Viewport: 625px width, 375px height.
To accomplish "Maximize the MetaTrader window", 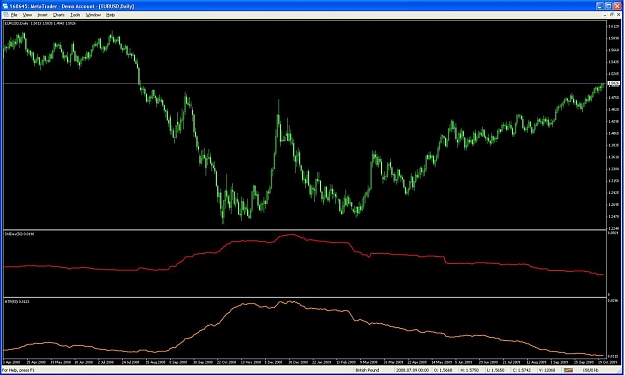I will (x=608, y=6).
